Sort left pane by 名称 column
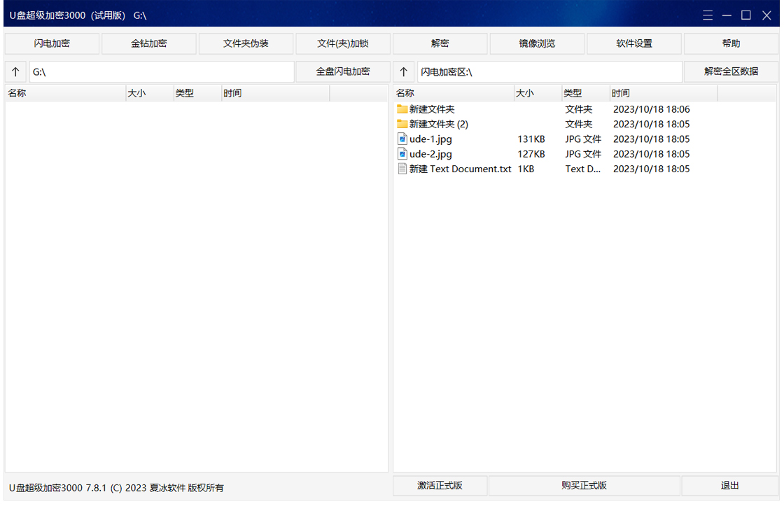This screenshot has width=784, height=532. point(66,93)
